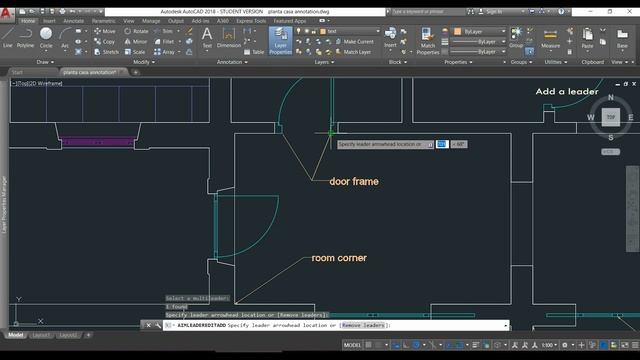Click Match Properties tool
This screenshot has height=360, width=640.
coord(427,41)
